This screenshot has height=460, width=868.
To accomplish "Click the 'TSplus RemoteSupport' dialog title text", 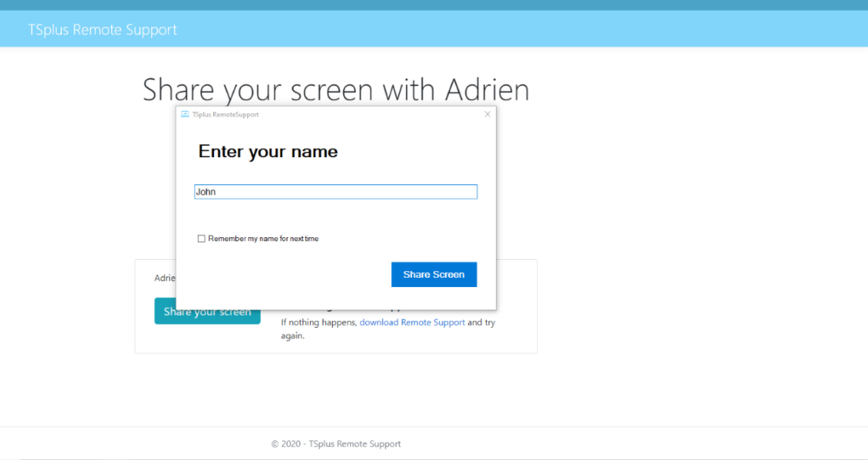I will (x=225, y=115).
